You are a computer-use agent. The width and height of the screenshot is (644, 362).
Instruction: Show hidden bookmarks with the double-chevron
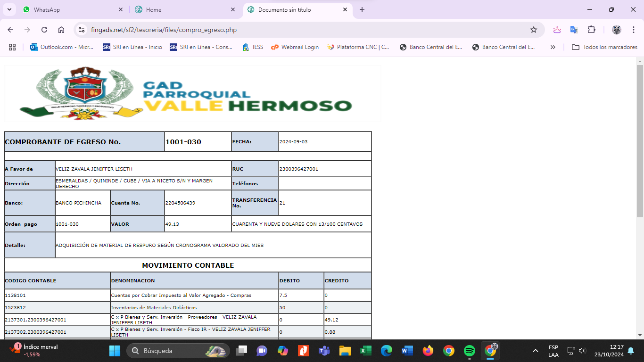point(553,47)
